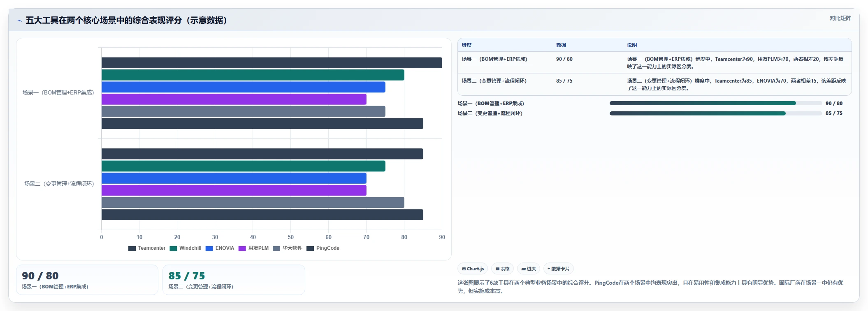Click the Teamcenter bar in 场景一 group
This screenshot has width=868, height=311.
[x=272, y=63]
